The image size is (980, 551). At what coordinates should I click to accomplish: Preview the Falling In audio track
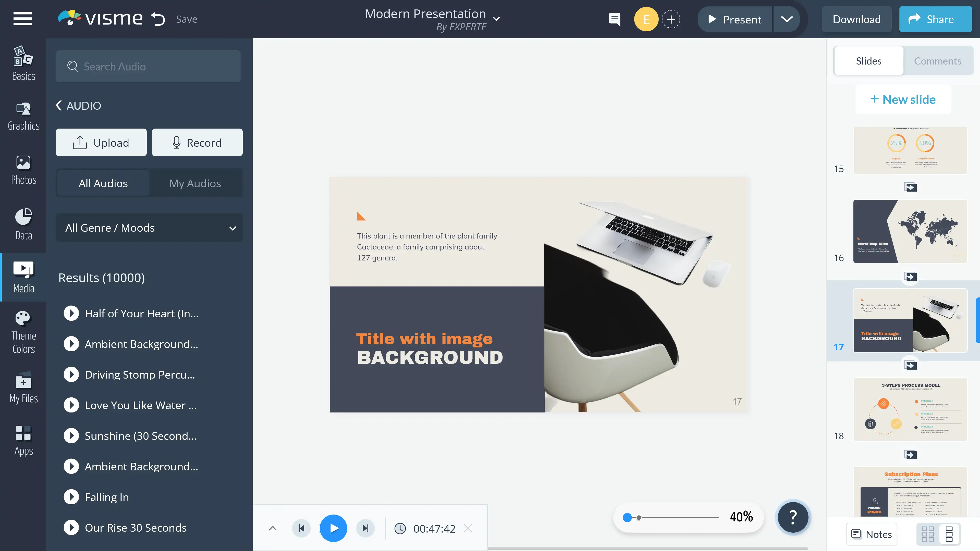point(71,497)
